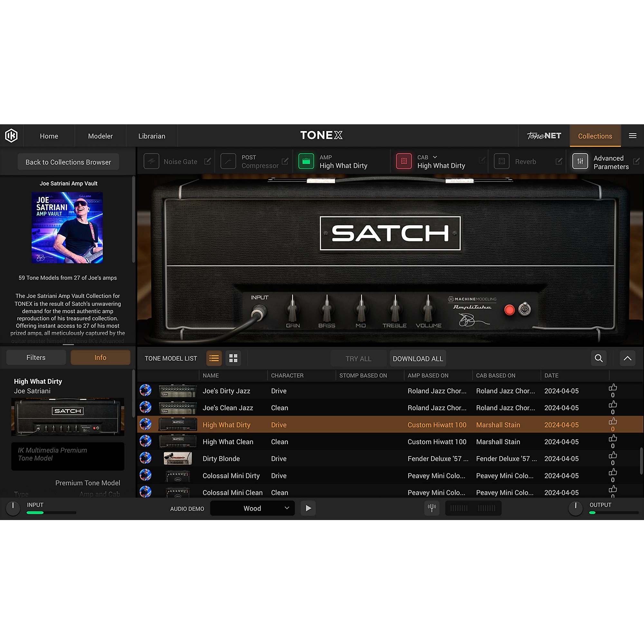644x644 pixels.
Task: Click the Colossal Mini Dirty author avatar
Action: (x=145, y=475)
